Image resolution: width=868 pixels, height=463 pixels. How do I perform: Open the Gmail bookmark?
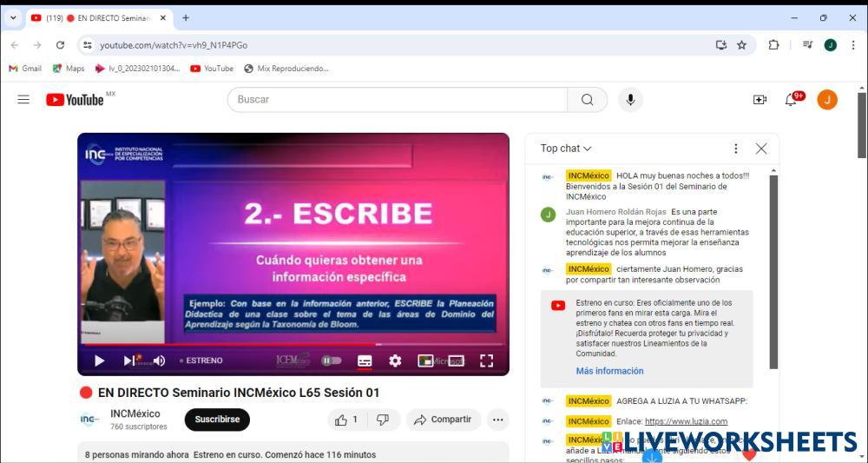pos(25,69)
